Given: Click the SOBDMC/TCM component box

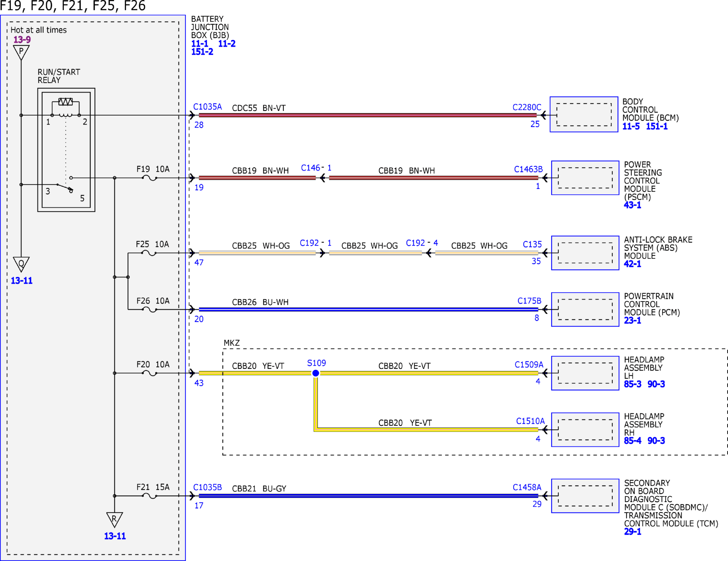Looking at the screenshot, I should pos(585,496).
